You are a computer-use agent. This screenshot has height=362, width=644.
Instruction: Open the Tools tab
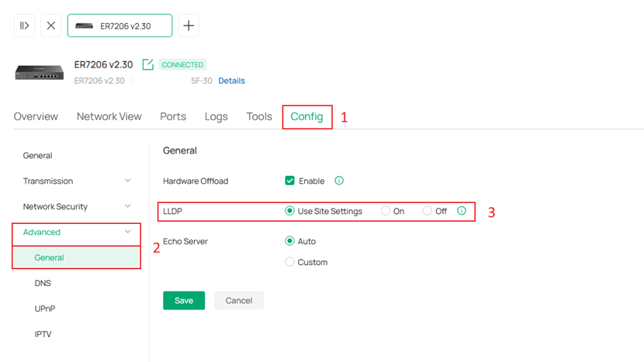tap(259, 116)
